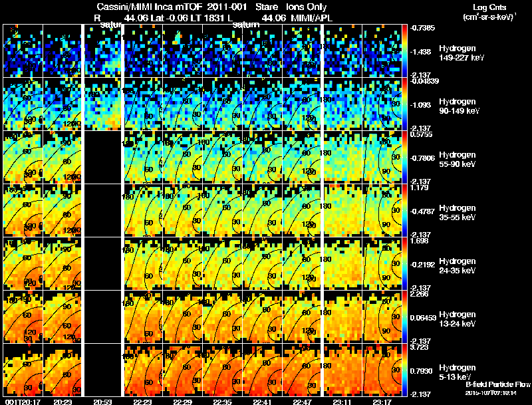Viewport: 532px width, 405px height.
Task: Click the blank 55-90 keV panel at 20:53
Action: coord(102,158)
